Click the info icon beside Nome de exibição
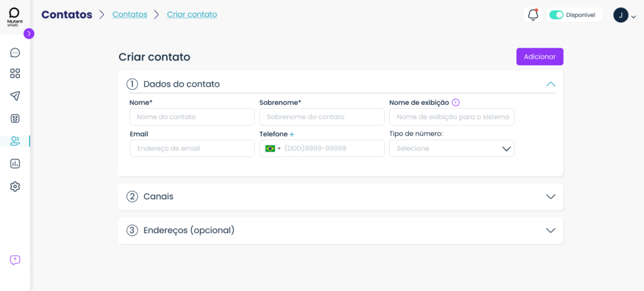 [x=455, y=102]
